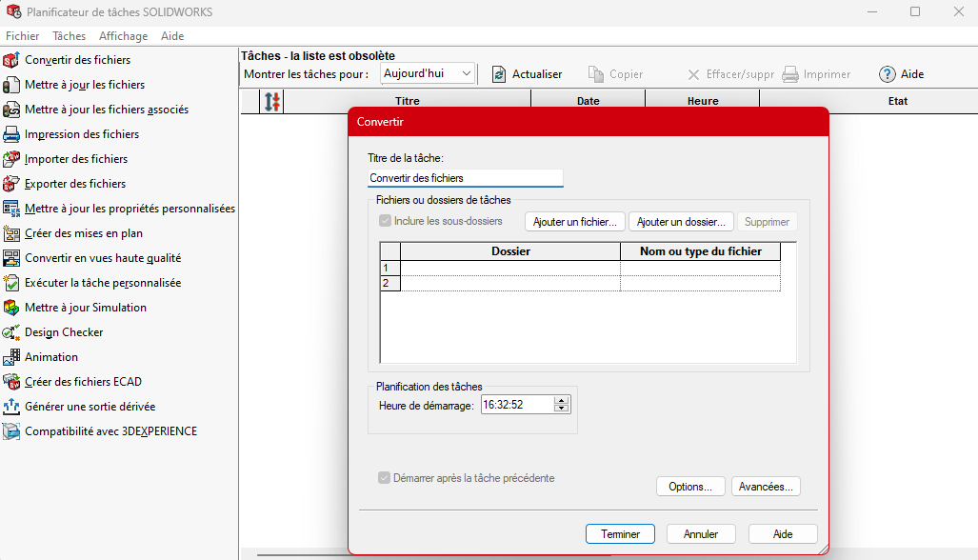Click the Compatibilité avec 3DEXPERIENCE icon

coord(11,430)
